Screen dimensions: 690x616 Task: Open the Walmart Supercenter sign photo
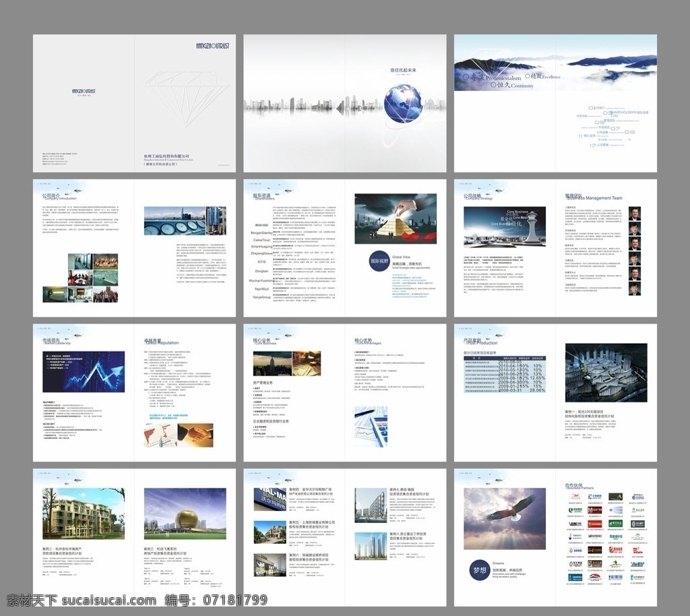coord(270,499)
